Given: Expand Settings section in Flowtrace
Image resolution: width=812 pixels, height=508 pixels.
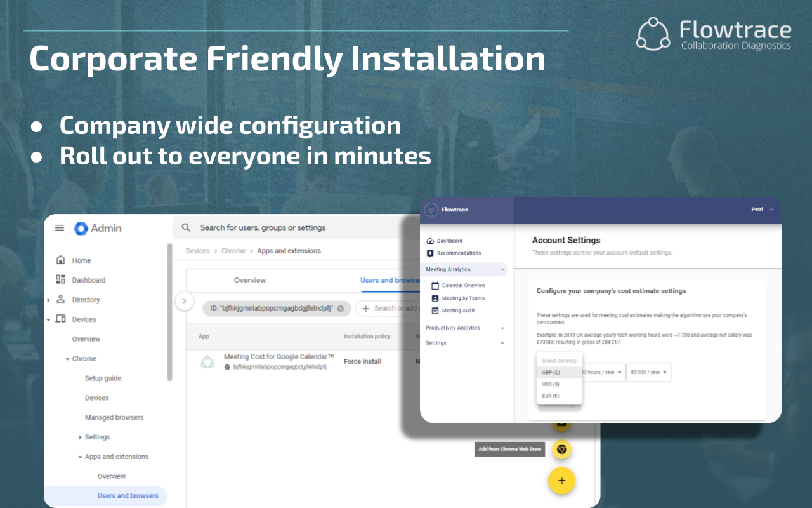Looking at the screenshot, I should [466, 343].
